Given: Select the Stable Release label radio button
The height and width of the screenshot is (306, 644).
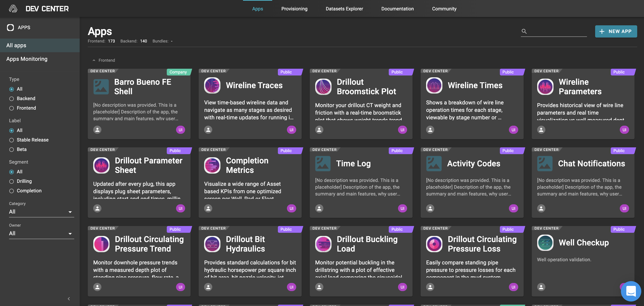Looking at the screenshot, I should (x=12, y=140).
